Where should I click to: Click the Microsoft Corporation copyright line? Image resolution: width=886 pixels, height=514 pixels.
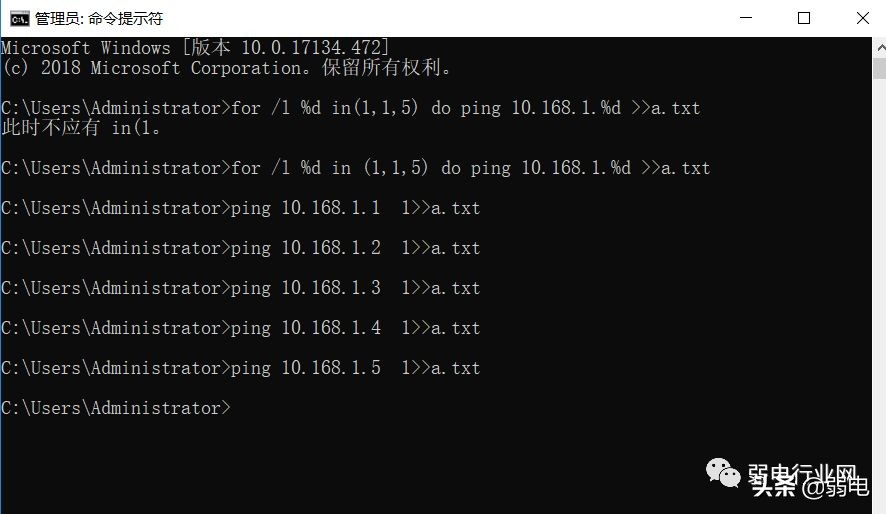point(226,68)
